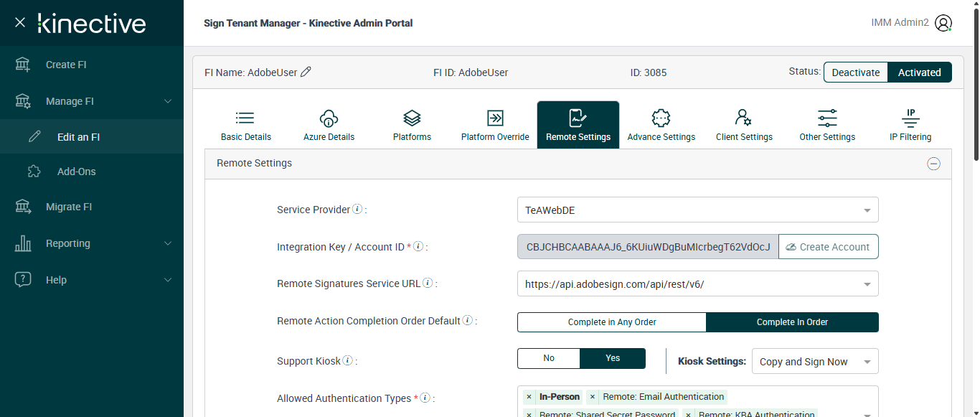Image resolution: width=980 pixels, height=417 pixels.
Task: Open the Remote Signatures Service URL dropdown
Action: (x=697, y=284)
